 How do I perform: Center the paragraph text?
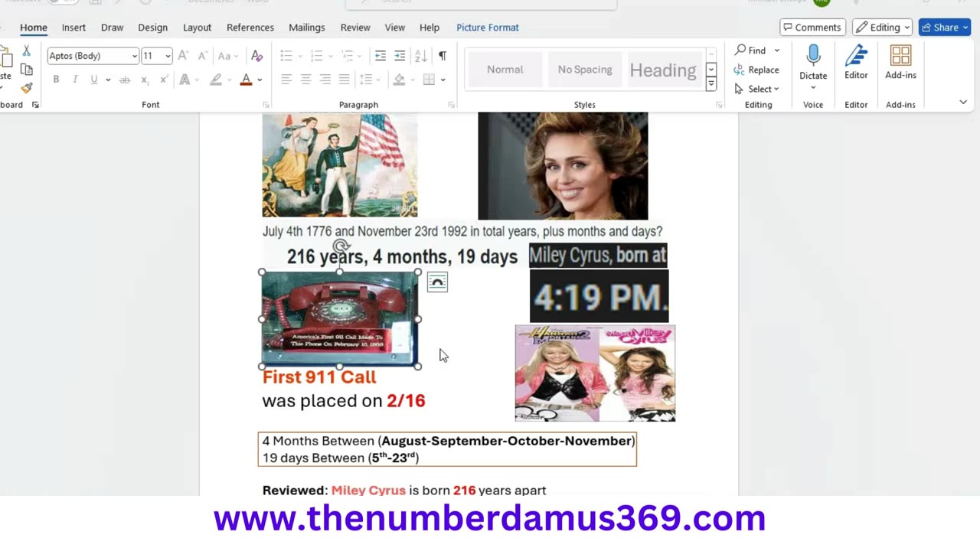tap(305, 80)
